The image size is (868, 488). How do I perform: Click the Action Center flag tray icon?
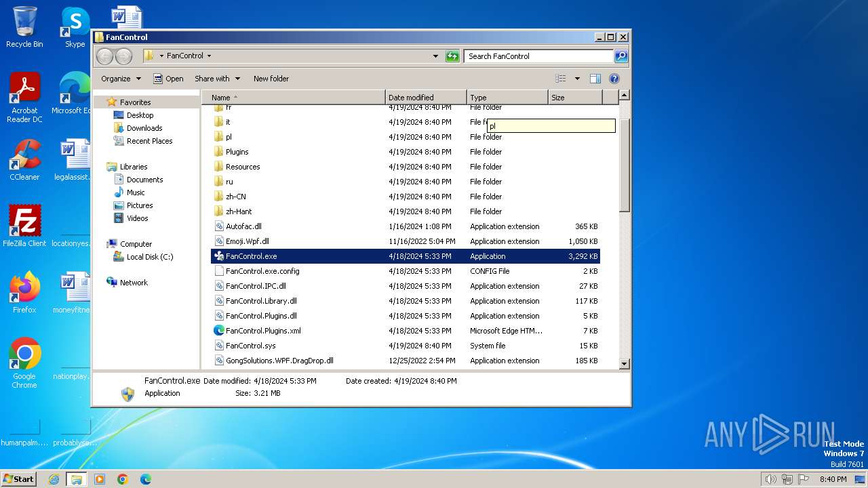point(804,479)
